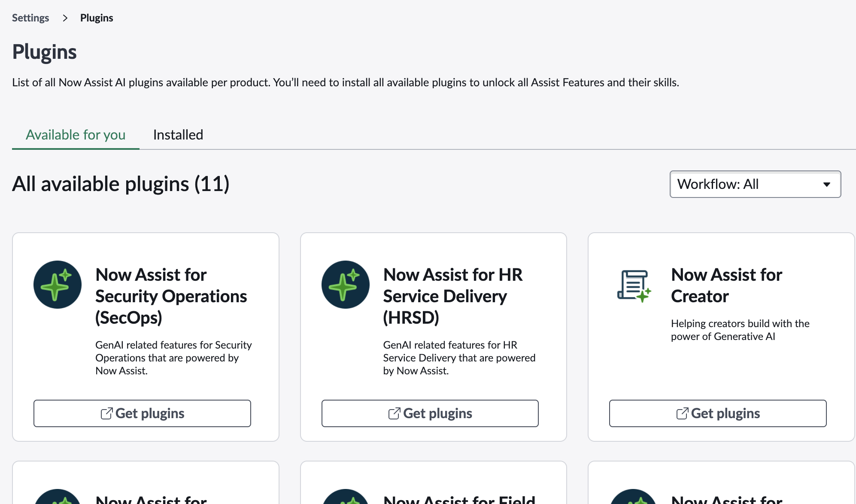Open the Installed tab
The image size is (856, 504).
[178, 135]
